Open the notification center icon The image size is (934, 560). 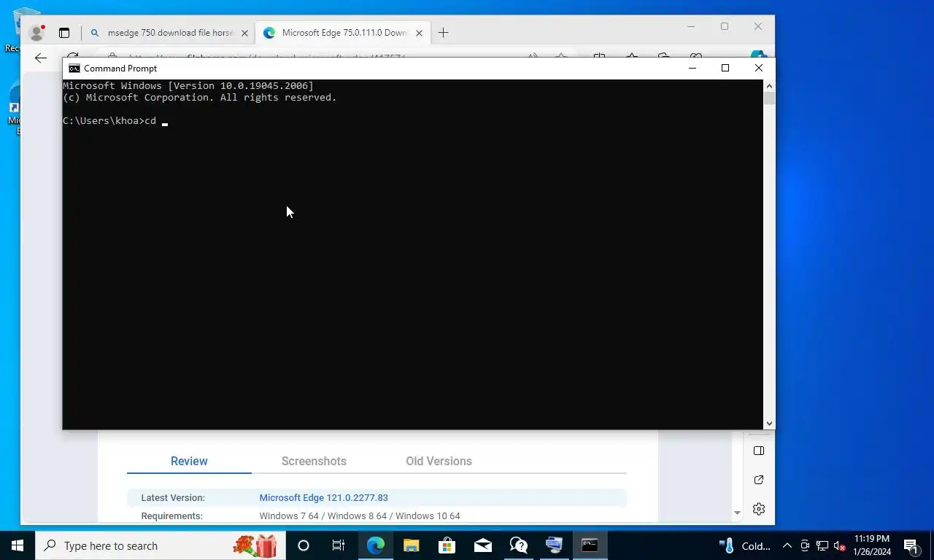pyautogui.click(x=911, y=545)
